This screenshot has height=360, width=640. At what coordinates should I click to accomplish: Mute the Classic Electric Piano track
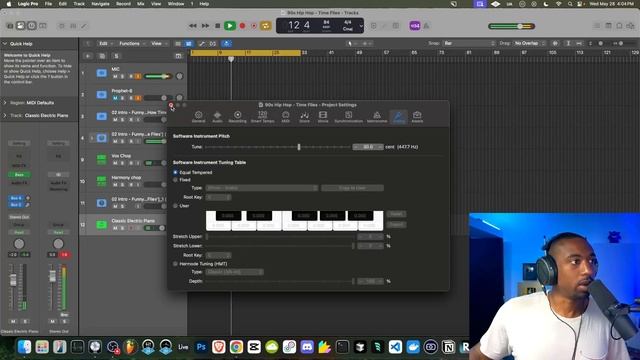click(115, 228)
